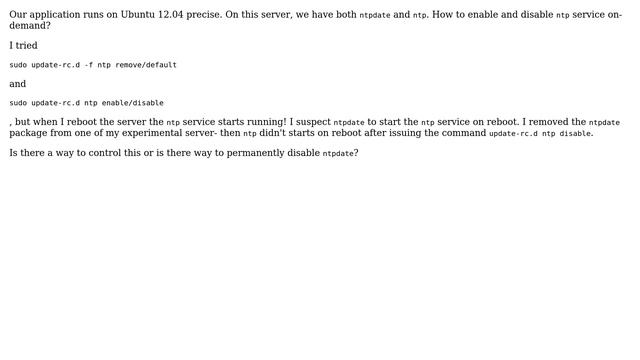
Task: Click the phrase 'I suspect' in third paragraph
Action: (x=310, y=122)
